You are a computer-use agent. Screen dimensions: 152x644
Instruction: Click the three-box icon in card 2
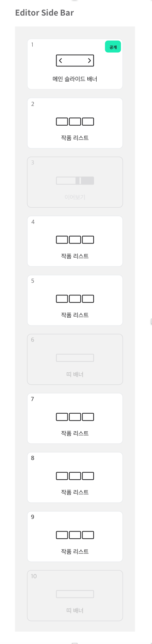click(75, 122)
